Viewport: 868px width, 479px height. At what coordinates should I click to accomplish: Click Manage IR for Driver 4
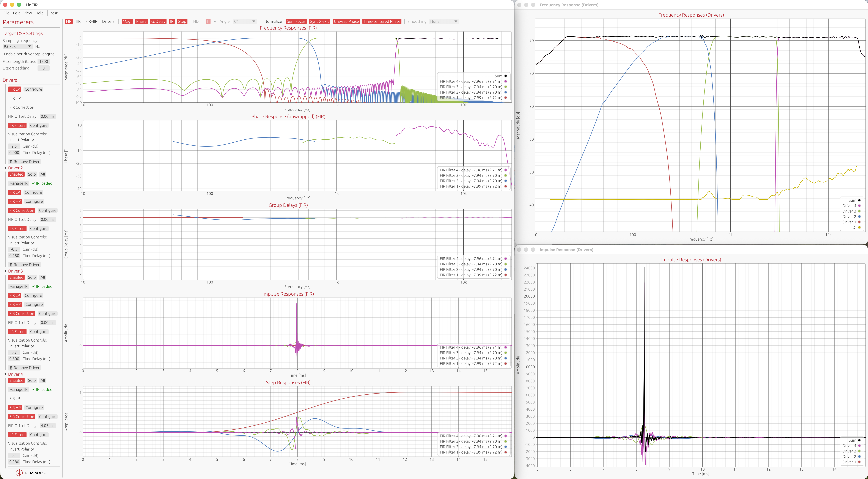pyautogui.click(x=19, y=389)
